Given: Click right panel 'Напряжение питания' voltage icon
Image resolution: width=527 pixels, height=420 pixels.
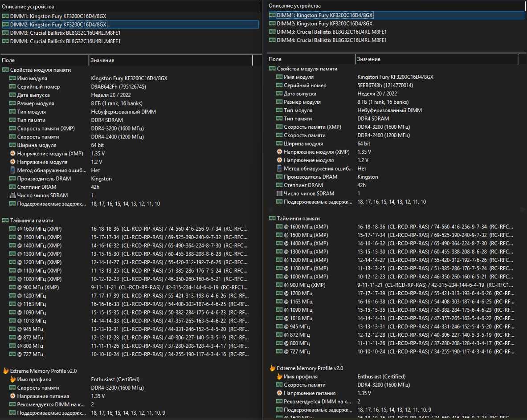Looking at the screenshot, I should [x=279, y=393].
